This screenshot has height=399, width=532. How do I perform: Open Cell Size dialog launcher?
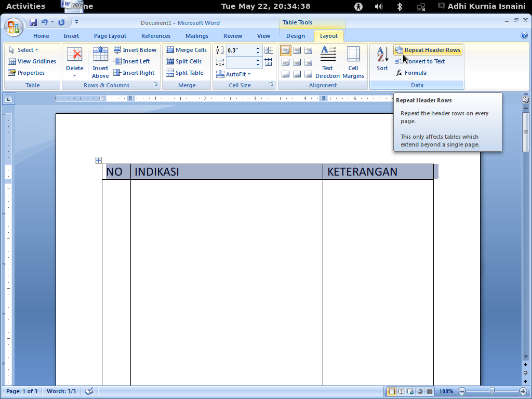pos(271,84)
